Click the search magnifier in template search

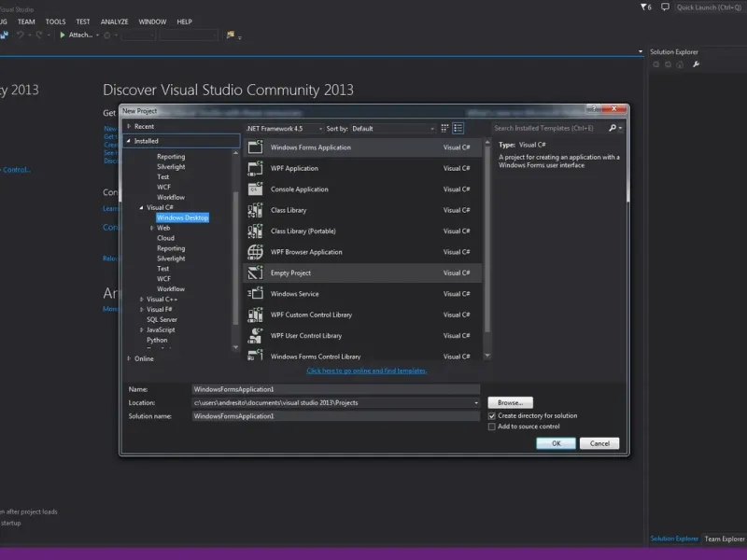[613, 128]
